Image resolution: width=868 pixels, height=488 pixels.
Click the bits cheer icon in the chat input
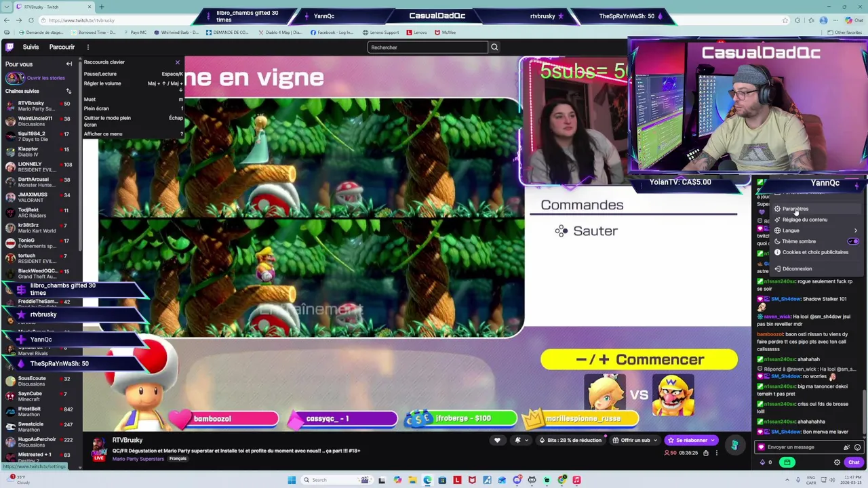pos(846,447)
